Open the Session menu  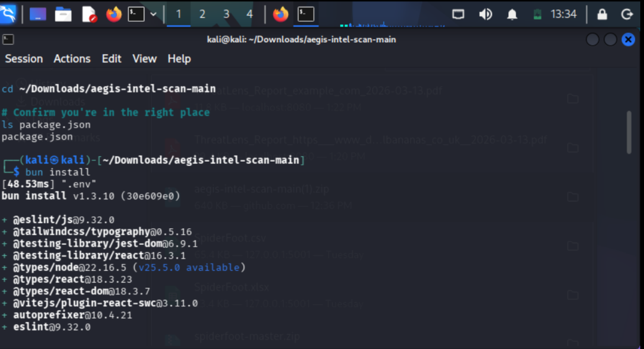click(24, 59)
